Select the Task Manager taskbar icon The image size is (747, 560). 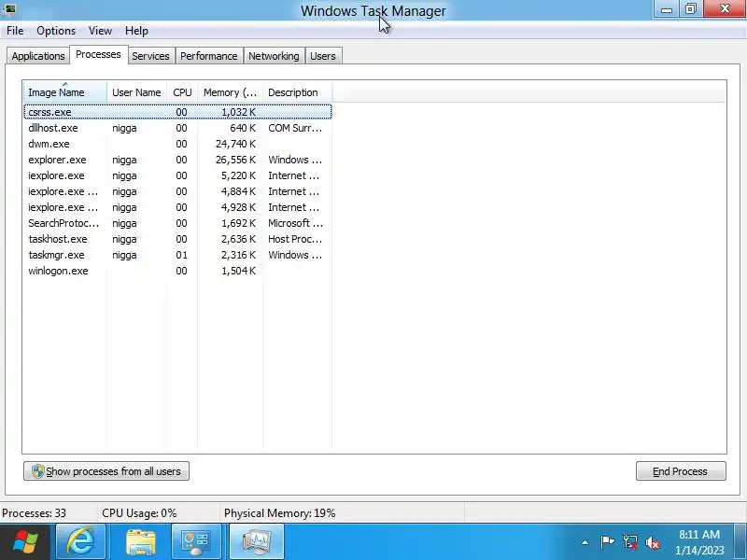point(257,542)
